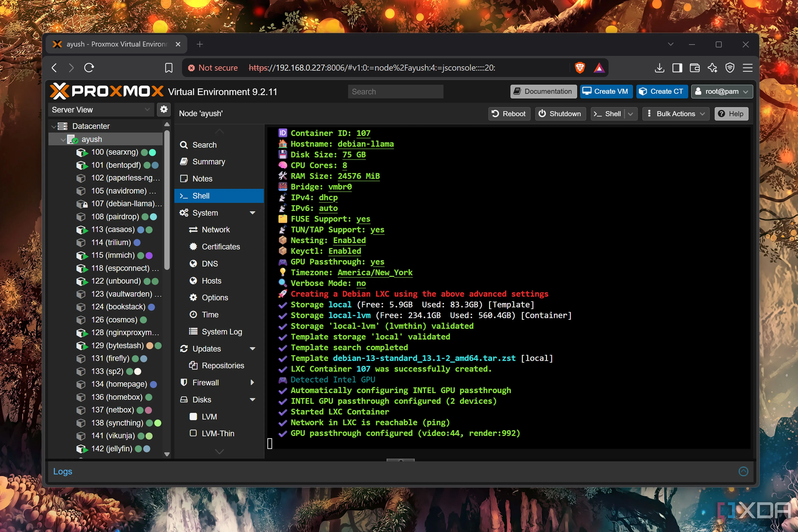This screenshot has width=798, height=532.
Task: Click the VPN shield icon in the toolbar
Action: [x=730, y=68]
